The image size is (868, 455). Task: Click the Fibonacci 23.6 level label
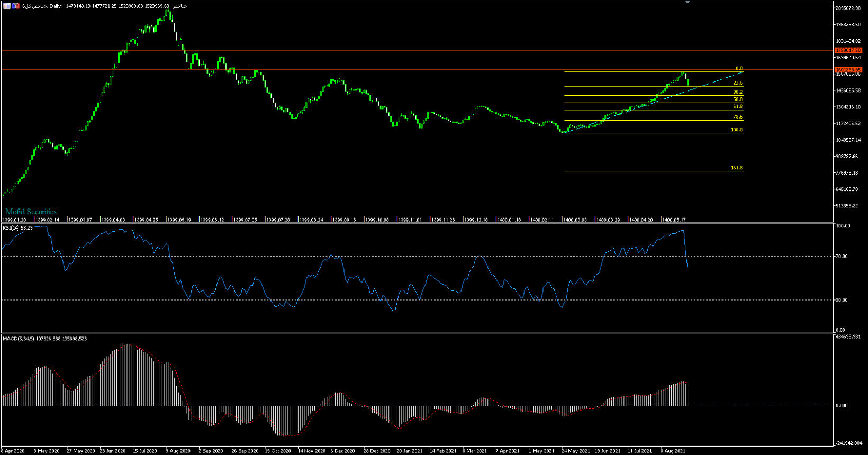click(x=737, y=83)
